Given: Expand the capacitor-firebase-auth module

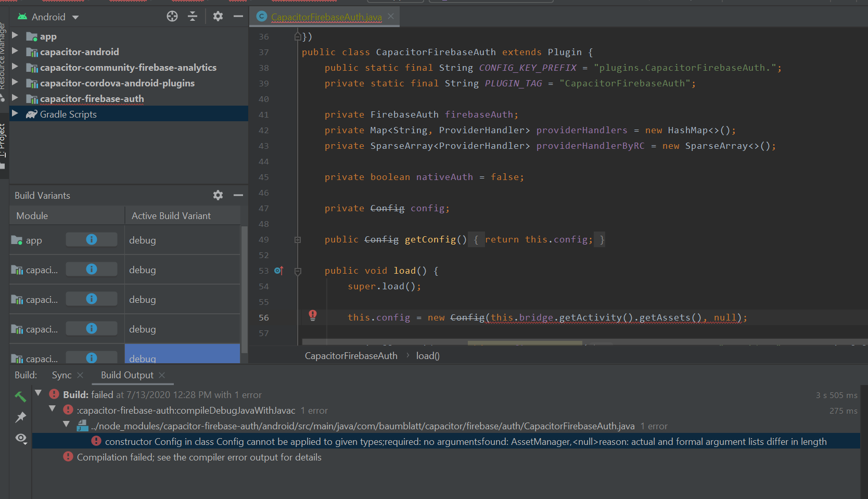Looking at the screenshot, I should click(15, 98).
